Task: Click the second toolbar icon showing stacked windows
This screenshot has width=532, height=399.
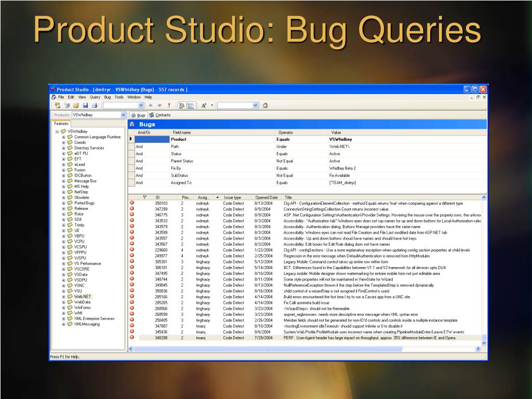Action: [x=67, y=105]
